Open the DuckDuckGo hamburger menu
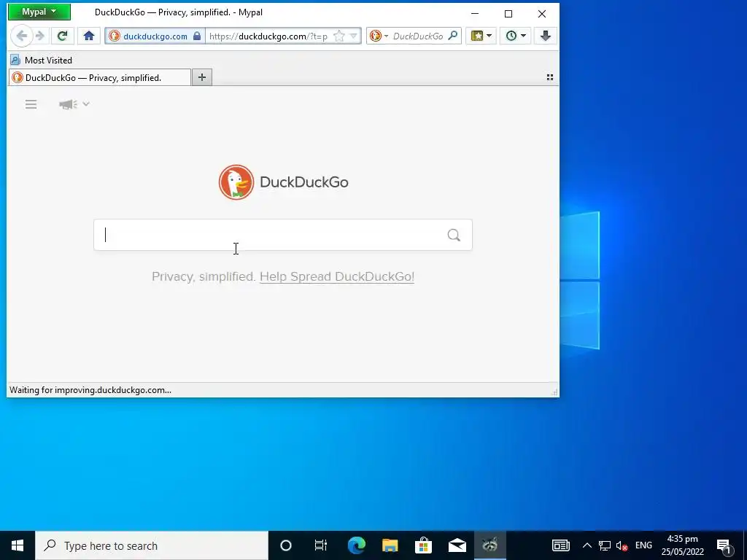The width and height of the screenshot is (747, 560). coord(31,104)
